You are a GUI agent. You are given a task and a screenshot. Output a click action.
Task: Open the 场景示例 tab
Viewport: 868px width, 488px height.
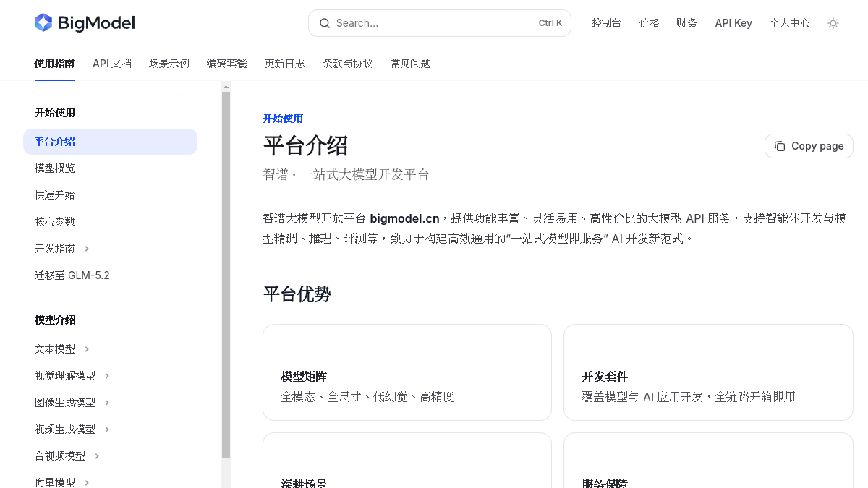click(169, 64)
